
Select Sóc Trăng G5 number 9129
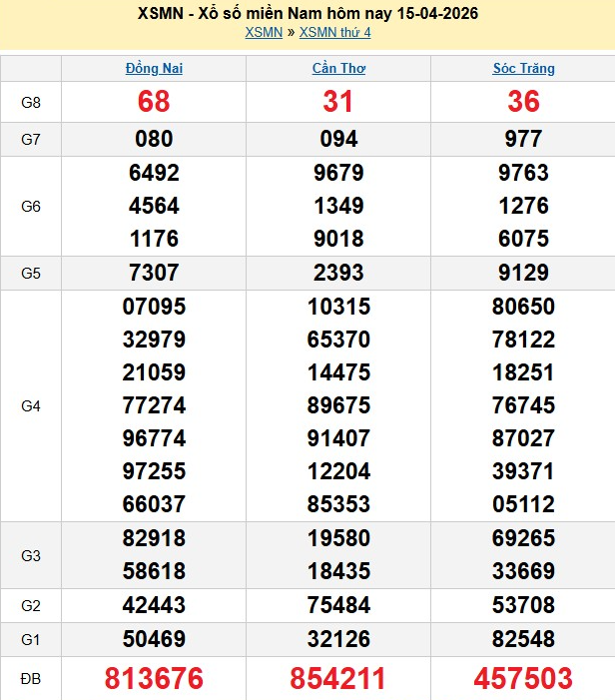coord(523,273)
